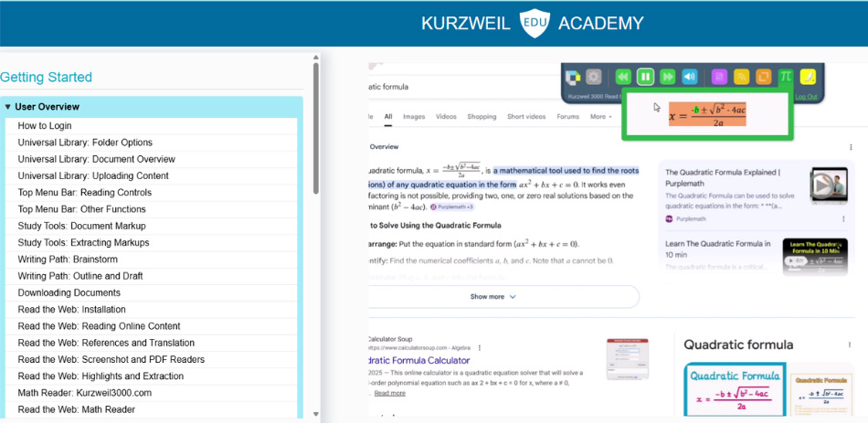868x424 pixels.
Task: Open three-dot menu under Purplemath card
Action: point(843,218)
